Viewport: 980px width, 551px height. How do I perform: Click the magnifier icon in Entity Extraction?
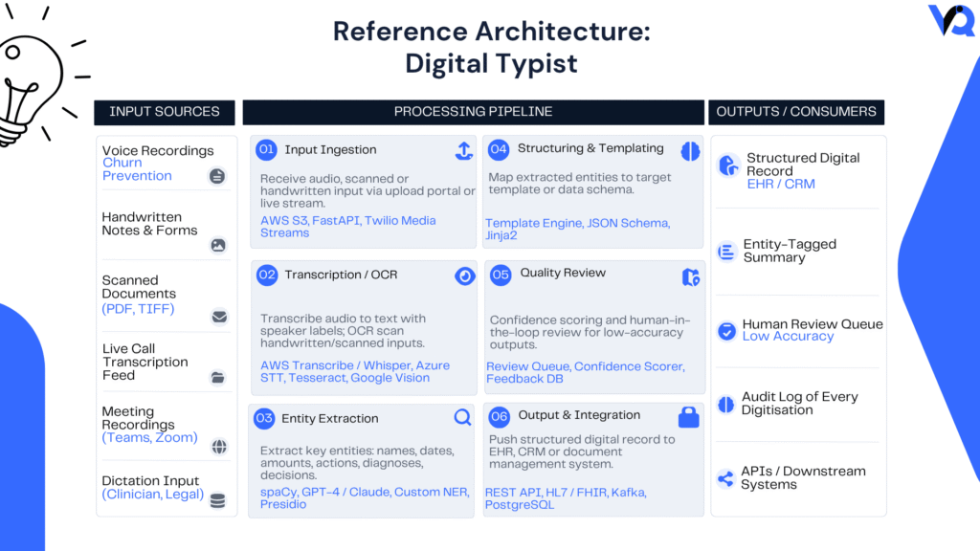click(462, 417)
